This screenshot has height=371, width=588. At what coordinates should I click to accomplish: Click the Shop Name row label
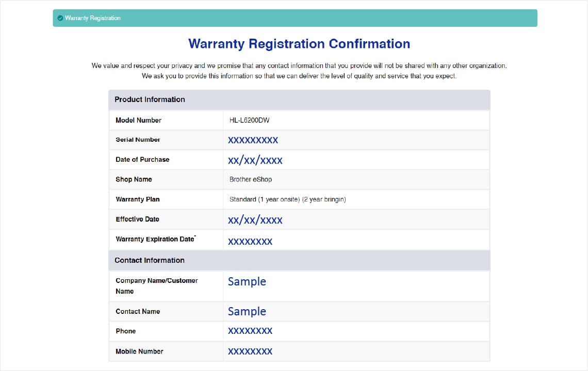tap(134, 179)
